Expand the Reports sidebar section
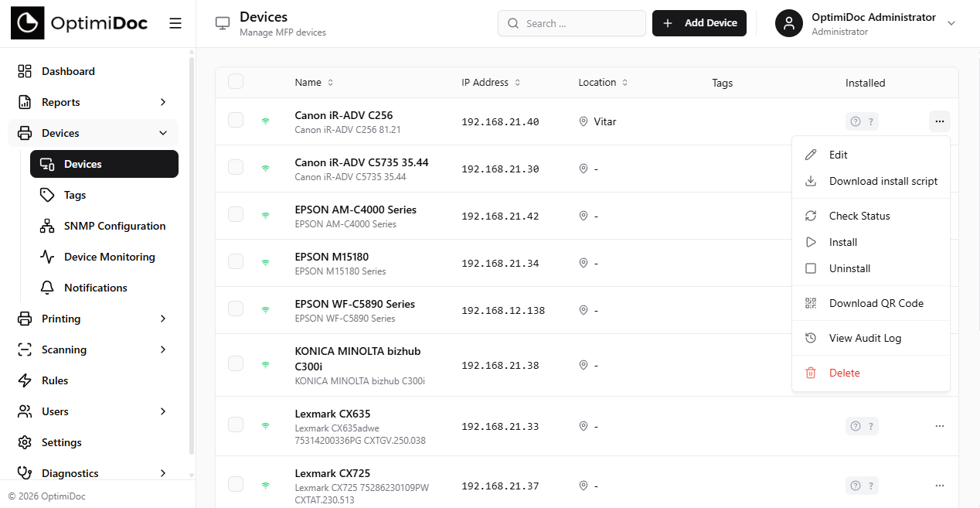The image size is (980, 508). pos(93,102)
